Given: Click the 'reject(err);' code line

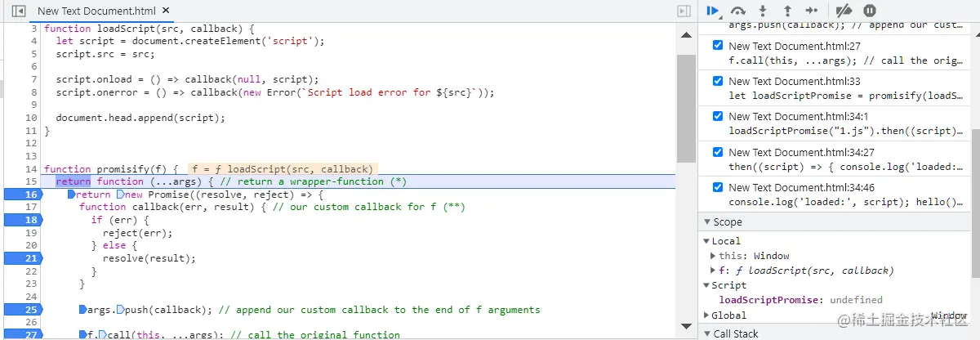Looking at the screenshot, I should [x=138, y=233].
